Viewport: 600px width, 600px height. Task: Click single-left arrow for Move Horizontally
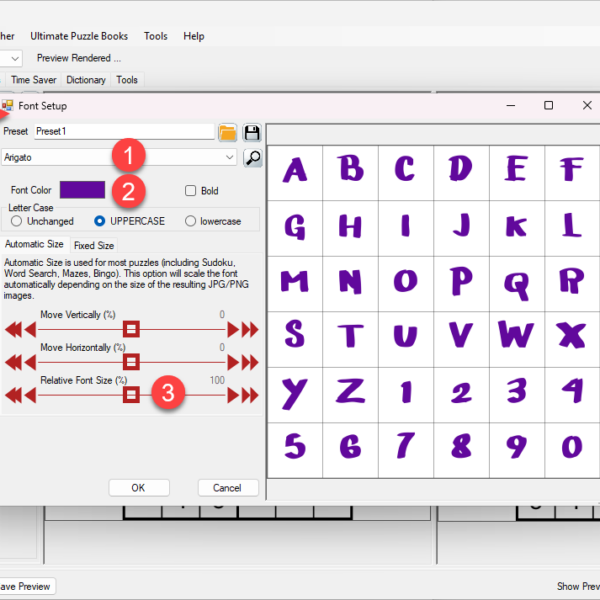pyautogui.click(x=28, y=362)
